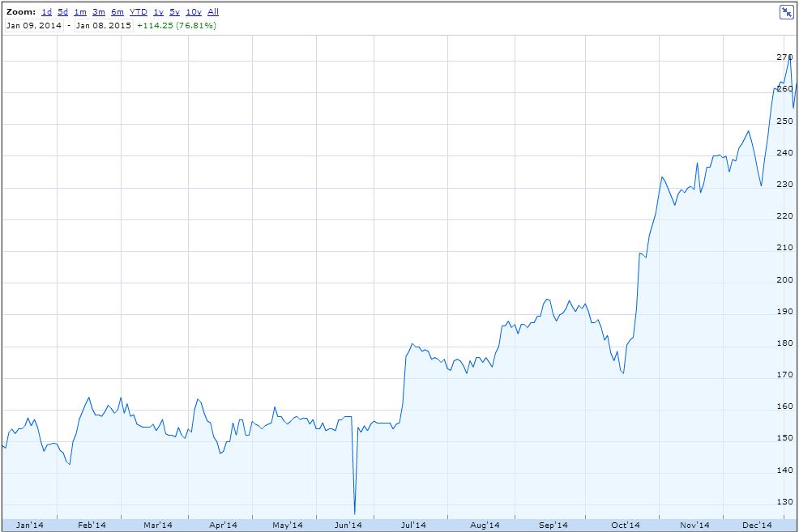This screenshot has height=532, width=799.
Task: Click Nov'14 label on the timeline
Action: (694, 526)
